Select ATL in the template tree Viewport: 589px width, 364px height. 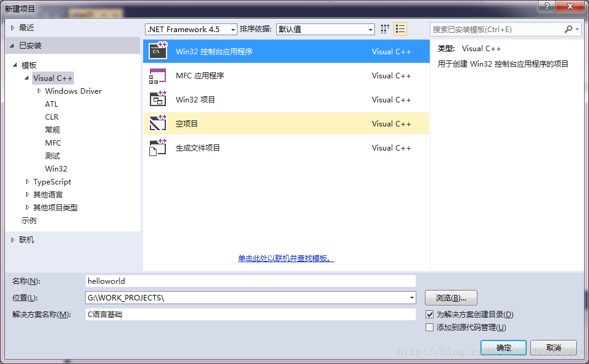[51, 104]
